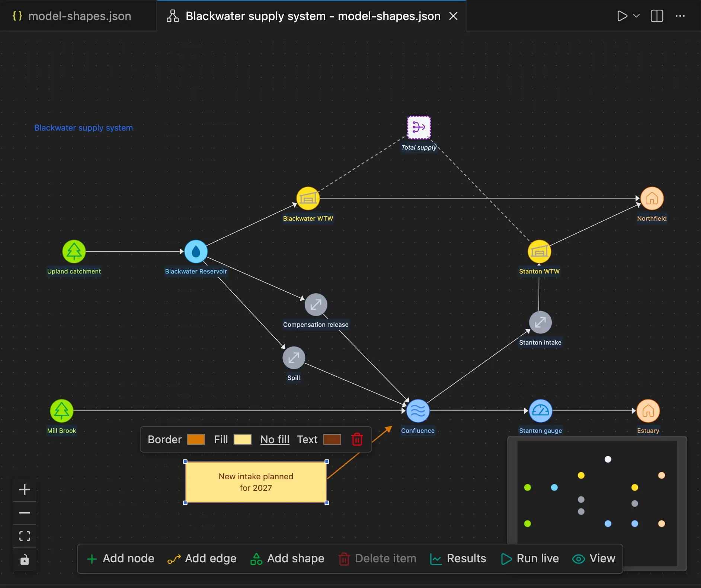This screenshot has width=701, height=588.
Task: Open the Text color swatch
Action: click(x=332, y=440)
